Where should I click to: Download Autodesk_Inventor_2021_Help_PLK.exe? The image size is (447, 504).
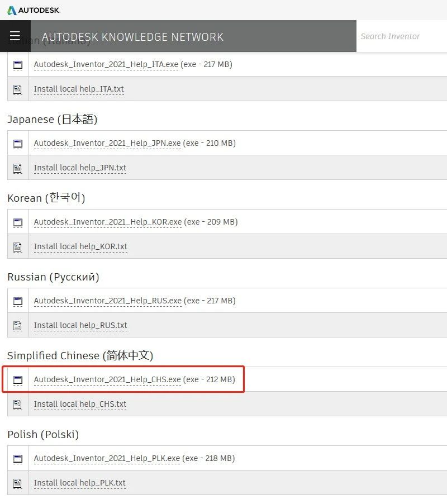(x=107, y=458)
